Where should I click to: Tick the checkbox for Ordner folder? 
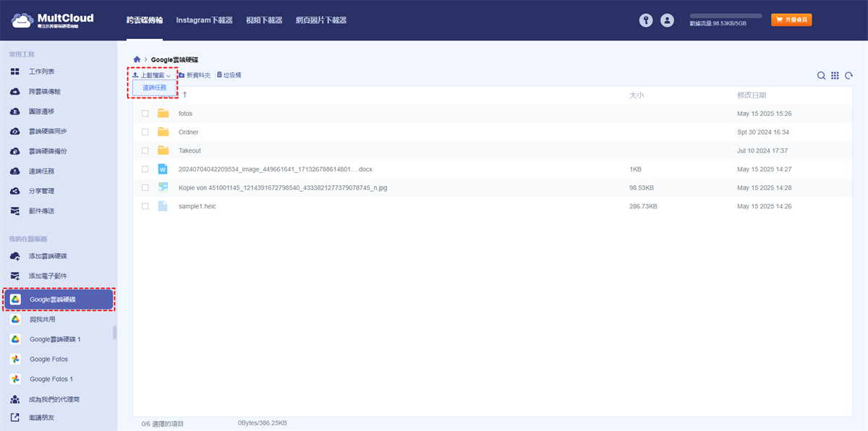[145, 132]
